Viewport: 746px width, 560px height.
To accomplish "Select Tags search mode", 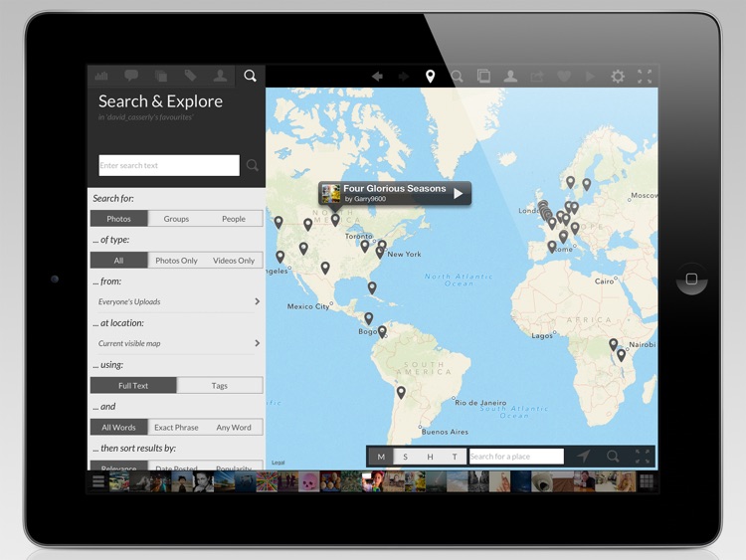I will point(220,385).
